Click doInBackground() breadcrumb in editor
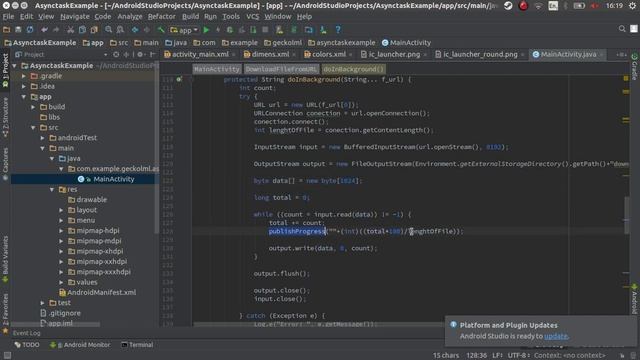This screenshot has height=360, width=640. pyautogui.click(x=353, y=69)
